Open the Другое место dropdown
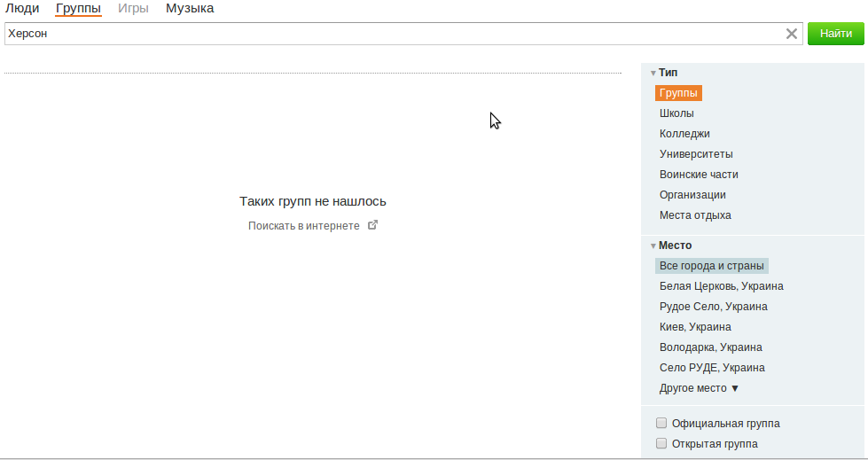 [x=700, y=388]
